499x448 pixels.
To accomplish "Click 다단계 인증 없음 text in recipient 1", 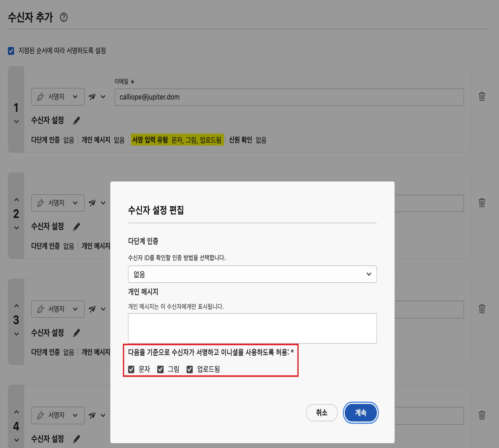I will tap(52, 140).
